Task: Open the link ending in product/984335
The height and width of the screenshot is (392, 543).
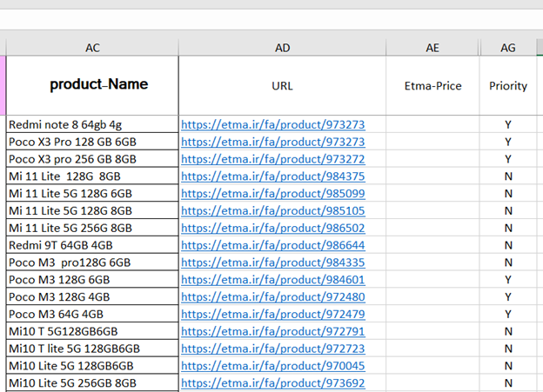Action: click(x=273, y=262)
